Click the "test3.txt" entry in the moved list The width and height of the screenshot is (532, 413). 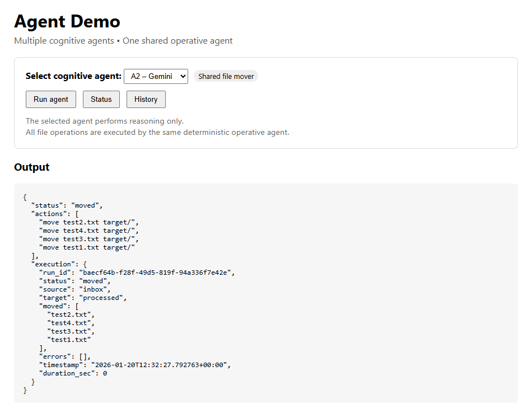click(71, 331)
